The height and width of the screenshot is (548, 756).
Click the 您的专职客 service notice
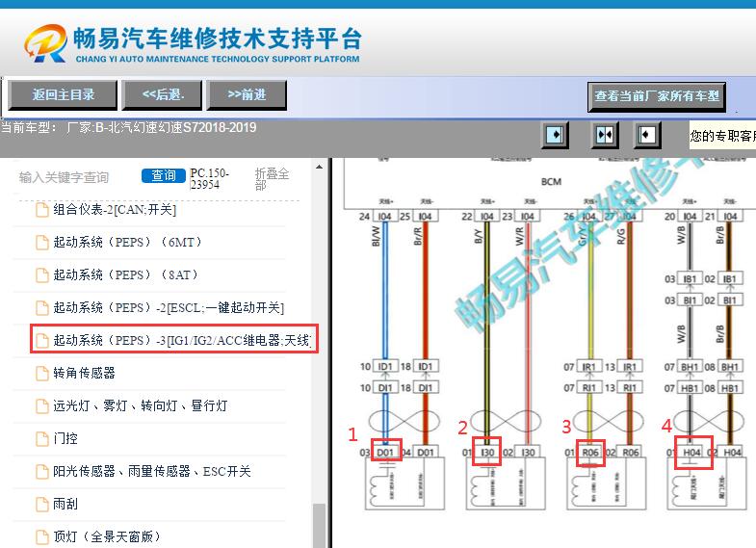[x=722, y=136]
